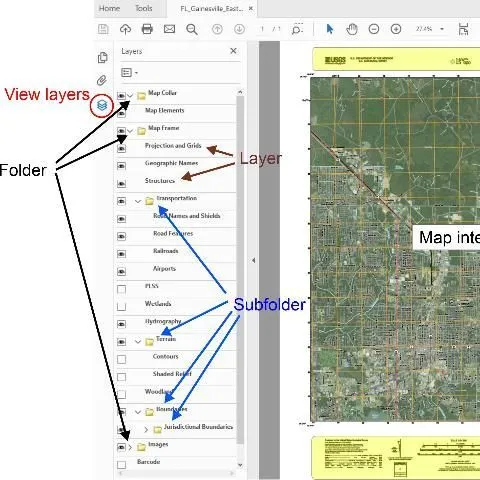Select the Barcode layer name
The height and width of the screenshot is (480, 480).
(x=149, y=462)
